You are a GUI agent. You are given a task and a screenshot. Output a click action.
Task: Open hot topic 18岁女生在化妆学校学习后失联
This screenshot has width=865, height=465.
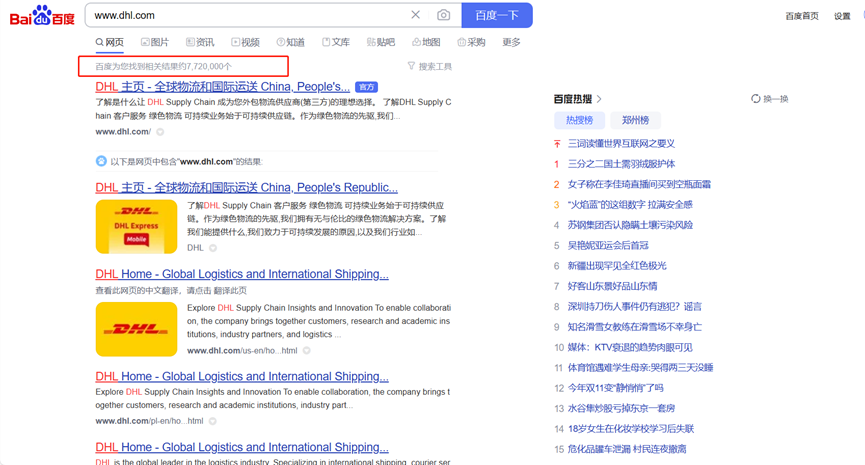click(x=631, y=429)
